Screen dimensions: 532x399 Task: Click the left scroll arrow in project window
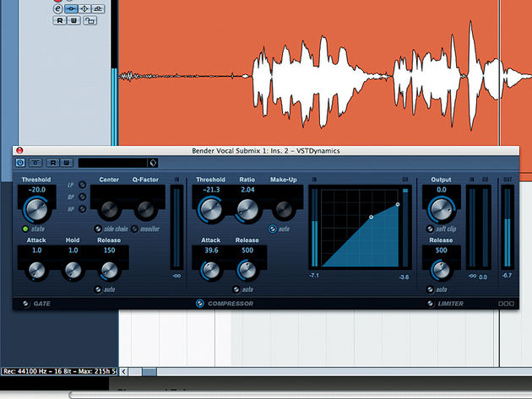click(124, 372)
